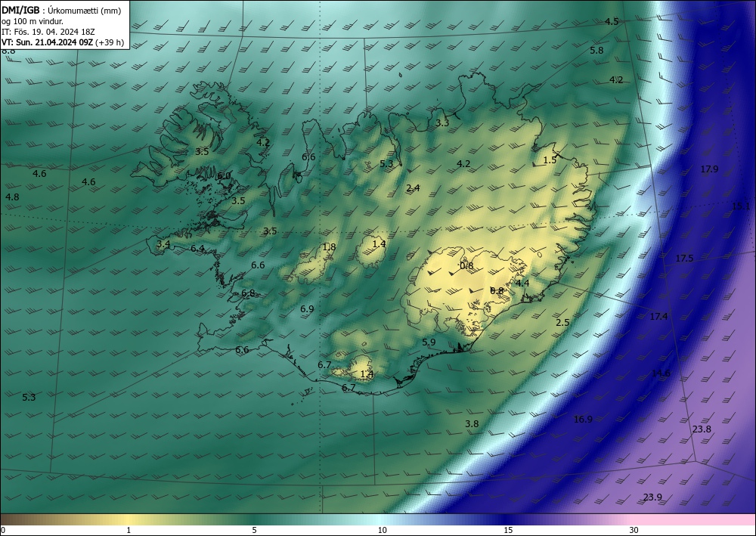Click the 4.4 value label
756x536 pixels.
click(522, 283)
